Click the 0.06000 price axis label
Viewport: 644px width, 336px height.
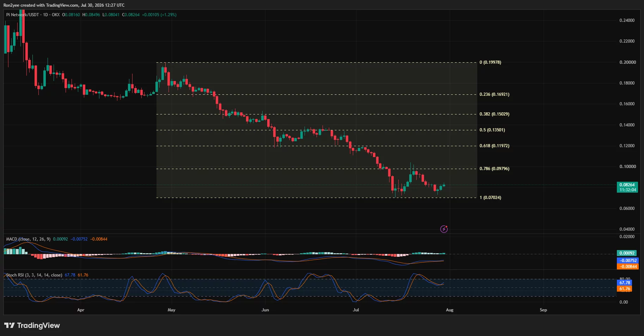click(x=627, y=209)
